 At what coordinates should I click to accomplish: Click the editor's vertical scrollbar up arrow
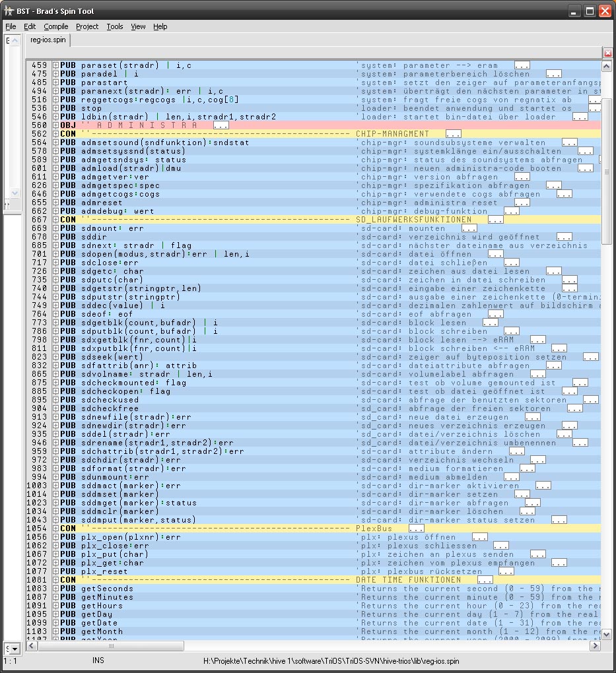click(607, 66)
